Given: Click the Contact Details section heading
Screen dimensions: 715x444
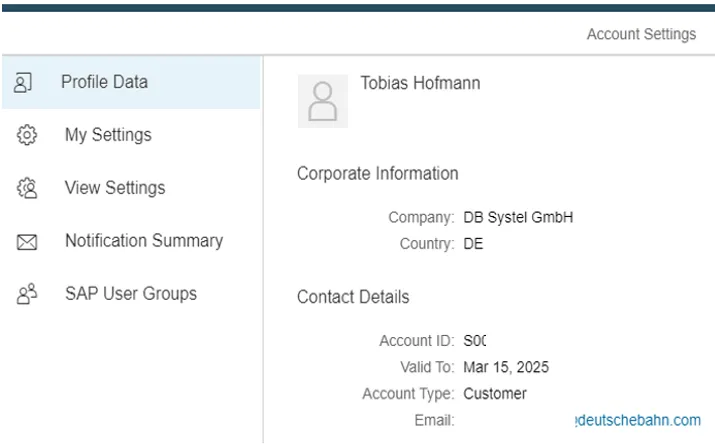Looking at the screenshot, I should (353, 297).
